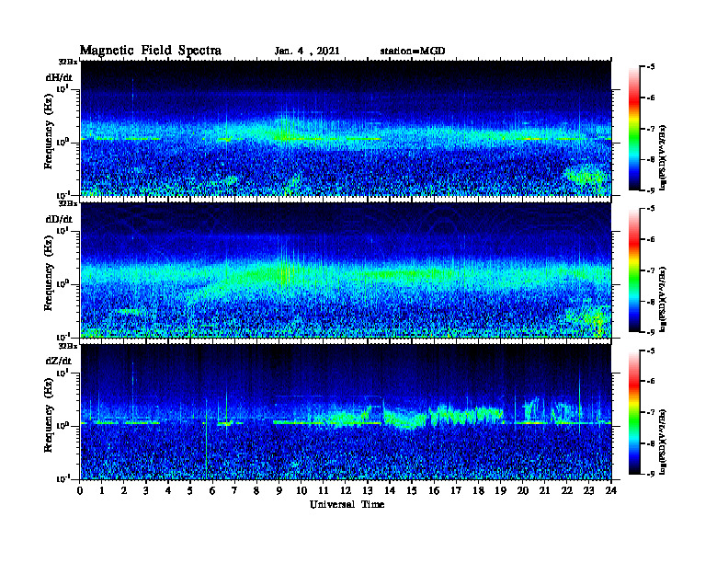Click hour tick label "17" on time axis
Viewport: 728px width, 563px height.
click(456, 490)
